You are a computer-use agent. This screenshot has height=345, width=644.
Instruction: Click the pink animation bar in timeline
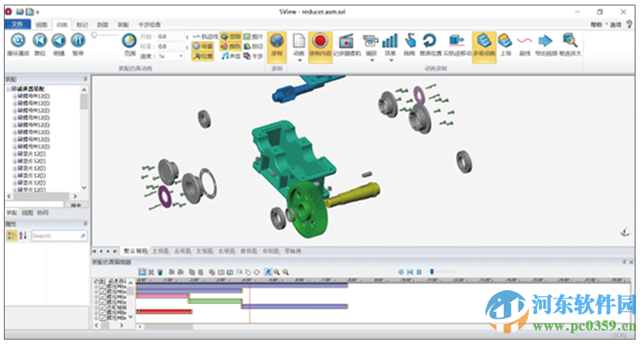pos(163,295)
